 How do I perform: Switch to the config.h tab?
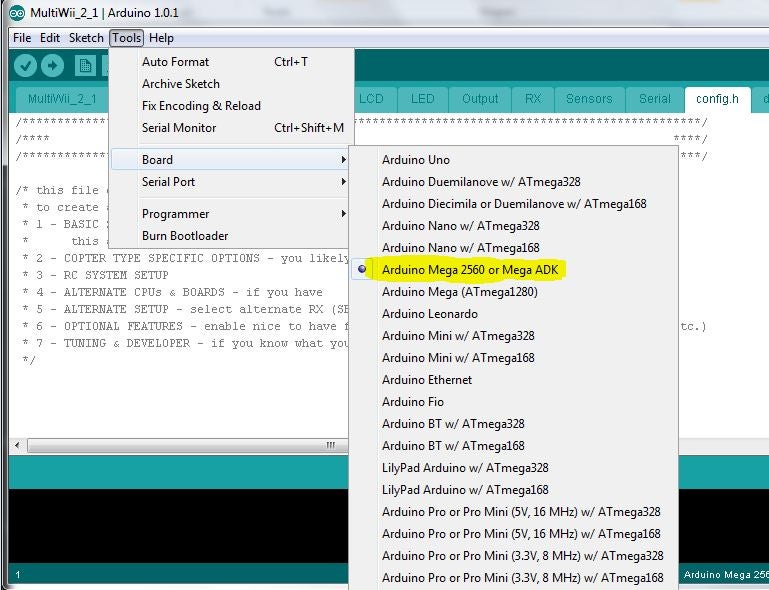(x=718, y=100)
